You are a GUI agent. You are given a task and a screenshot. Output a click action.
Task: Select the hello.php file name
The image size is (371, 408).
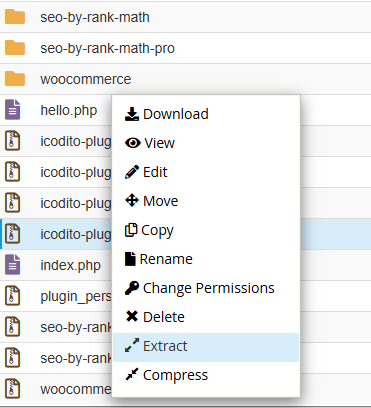click(69, 110)
